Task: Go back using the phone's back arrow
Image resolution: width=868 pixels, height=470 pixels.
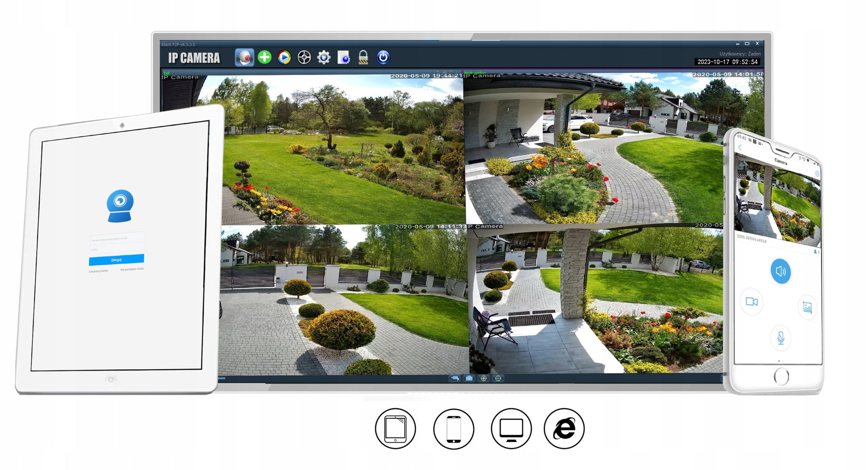Action: [740, 148]
